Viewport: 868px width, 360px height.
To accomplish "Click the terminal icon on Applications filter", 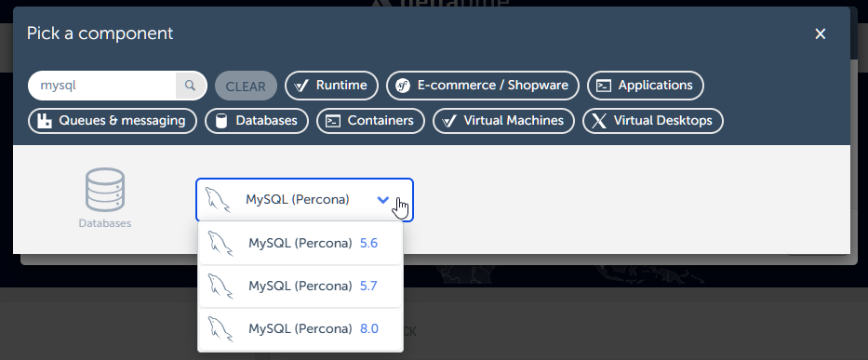I will [x=604, y=86].
